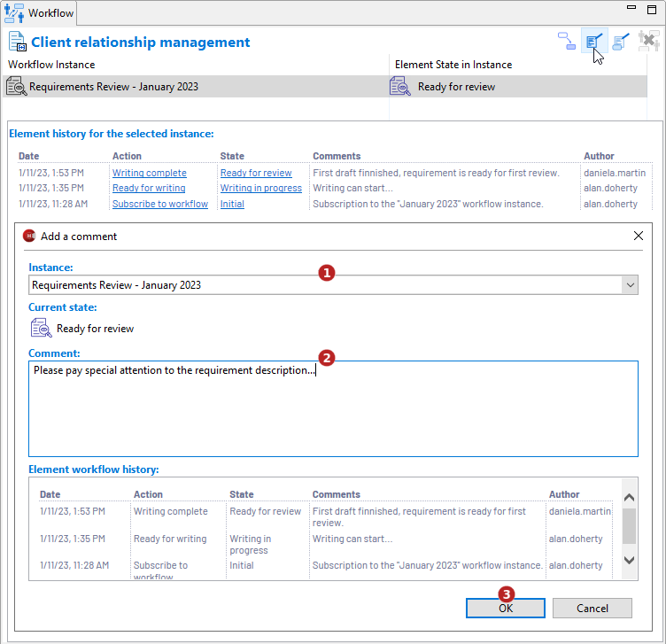Open the Writing complete action link

pyautogui.click(x=150, y=173)
